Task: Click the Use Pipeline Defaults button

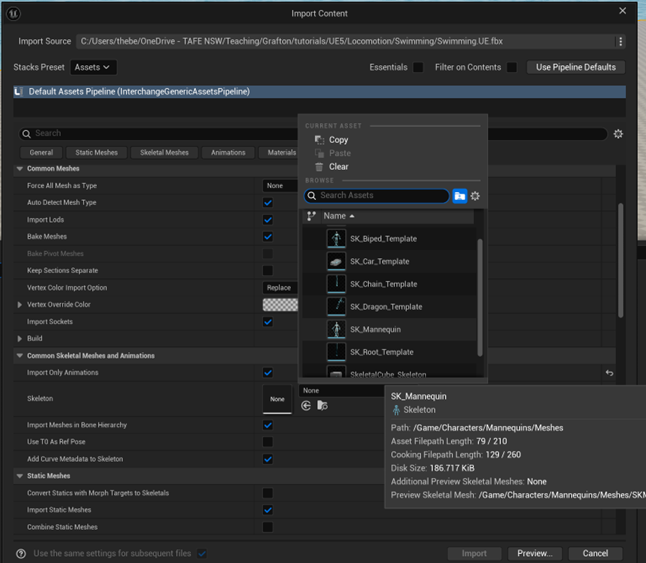Action: click(577, 67)
